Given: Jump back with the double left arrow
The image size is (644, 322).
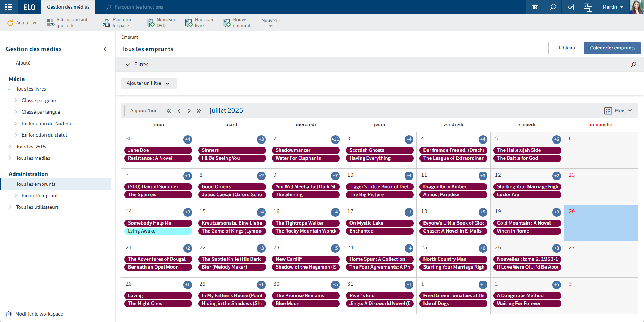Looking at the screenshot, I should [169, 111].
